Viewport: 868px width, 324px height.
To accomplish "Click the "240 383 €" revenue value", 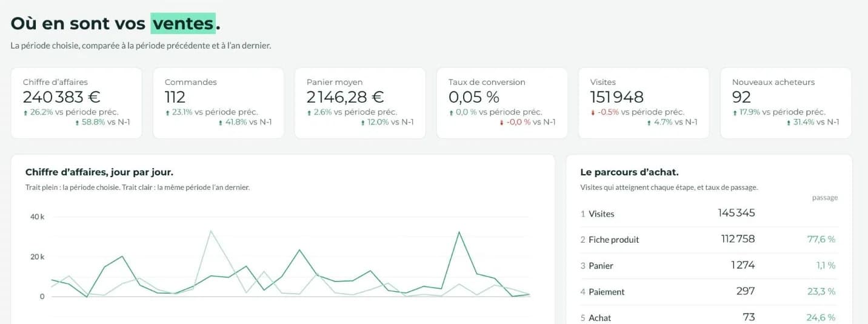I will click(x=62, y=97).
